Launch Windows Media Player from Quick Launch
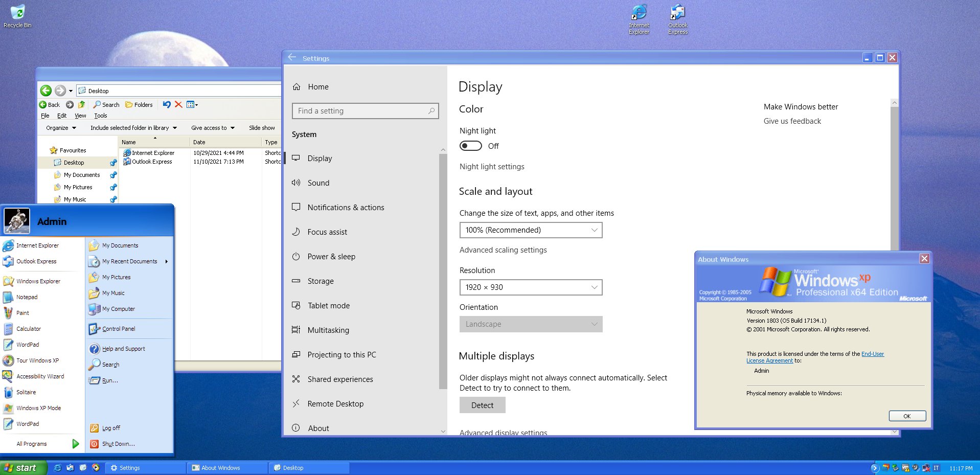The image size is (980, 475). pyautogui.click(x=96, y=468)
